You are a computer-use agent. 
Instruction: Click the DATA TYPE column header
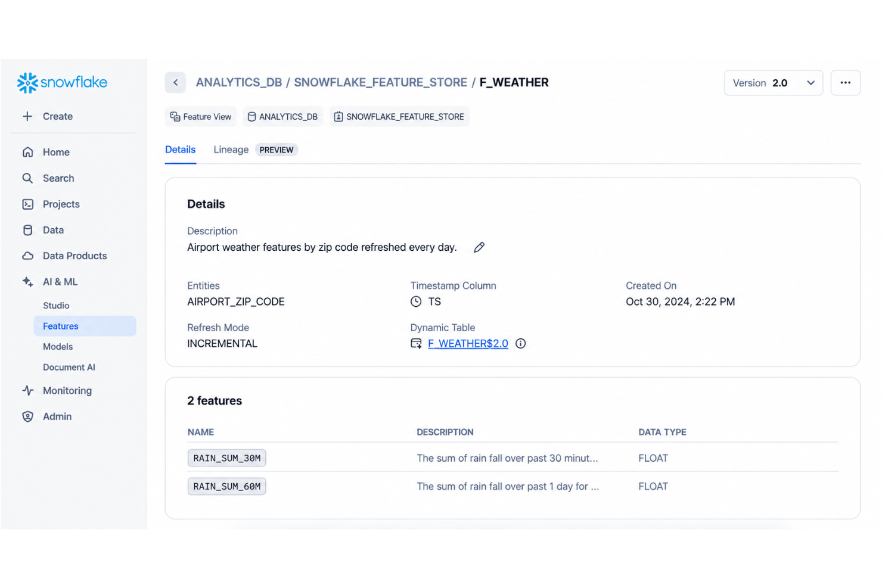point(662,433)
